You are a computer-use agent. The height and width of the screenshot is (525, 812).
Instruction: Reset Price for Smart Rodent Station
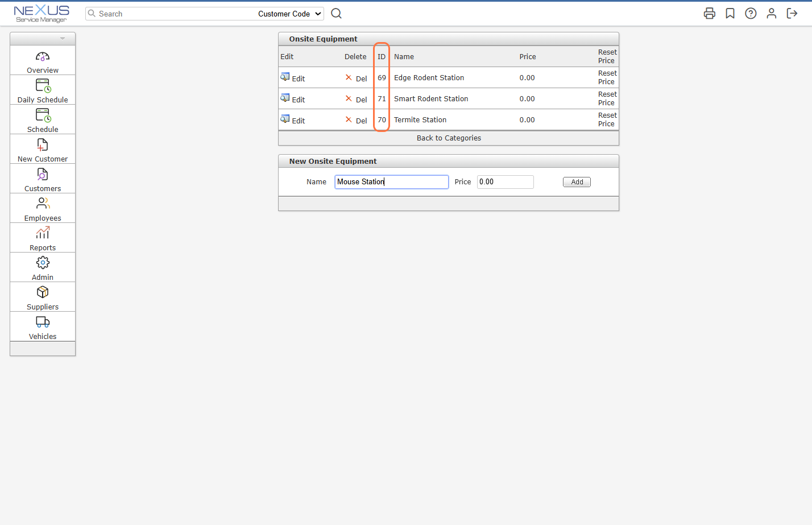click(607, 98)
